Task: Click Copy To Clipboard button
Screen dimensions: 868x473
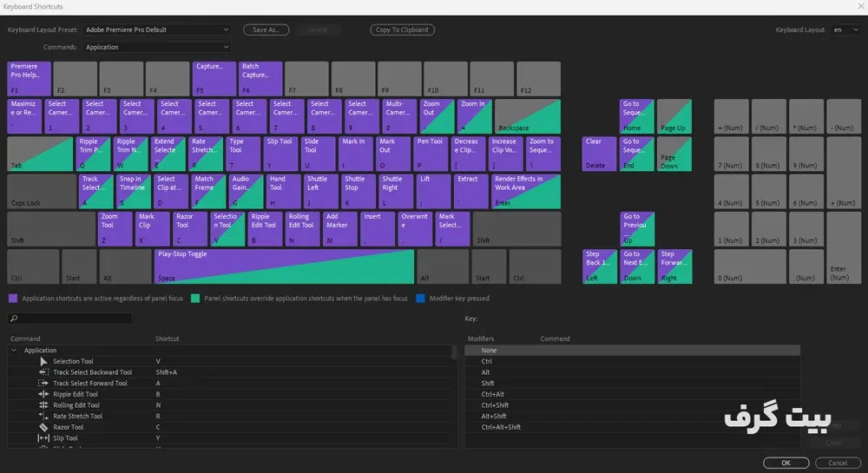Action: coord(402,30)
